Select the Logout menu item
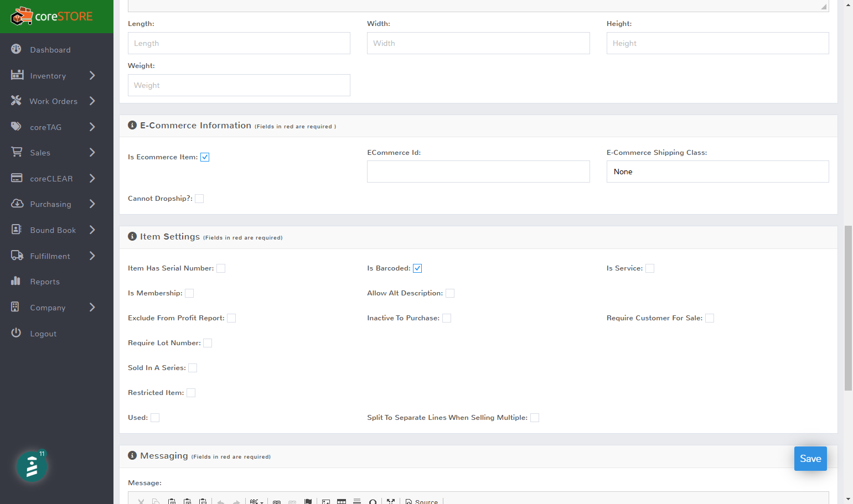853x504 pixels. 43,334
